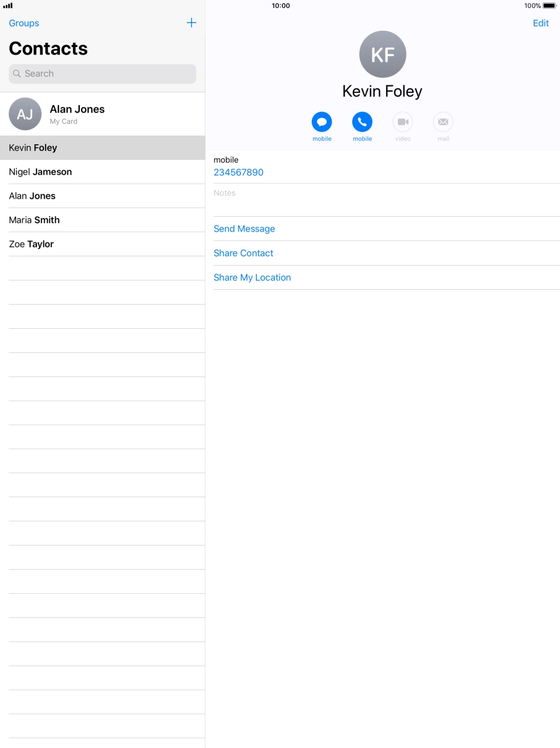Tap the Share Contact link
This screenshot has width=560, height=748.
pyautogui.click(x=243, y=253)
